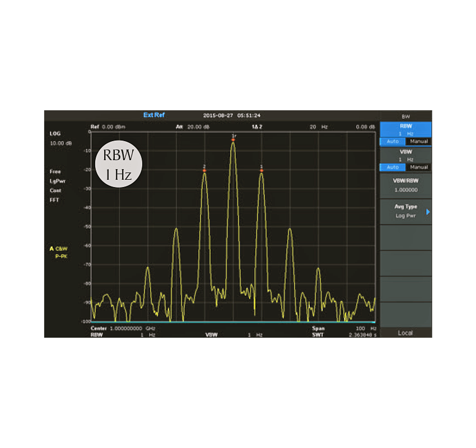Click the date and time readout
This screenshot has height=448, width=476.
(232, 115)
